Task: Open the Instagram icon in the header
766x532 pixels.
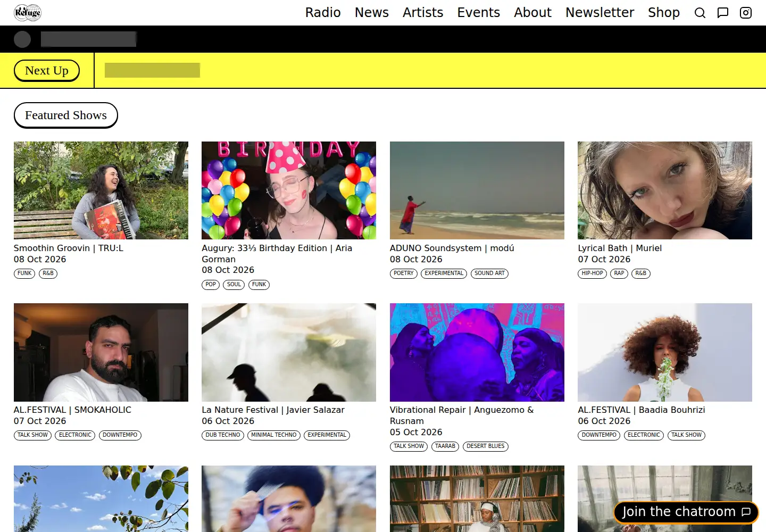Action: tap(746, 13)
